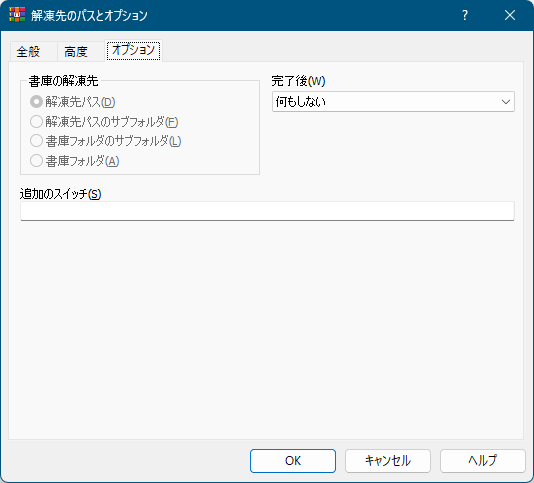Select the オプション tab
Screen dimensions: 534x483
[x=134, y=50]
